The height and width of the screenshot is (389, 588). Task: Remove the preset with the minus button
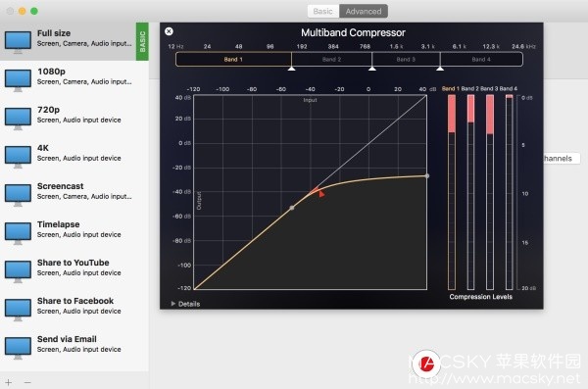click(x=27, y=382)
